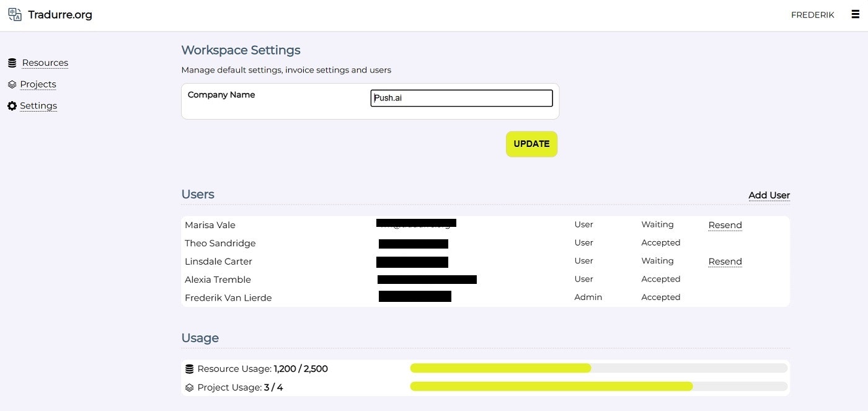Click the User role for Marisa Vale
The image size is (868, 411).
[x=583, y=224]
